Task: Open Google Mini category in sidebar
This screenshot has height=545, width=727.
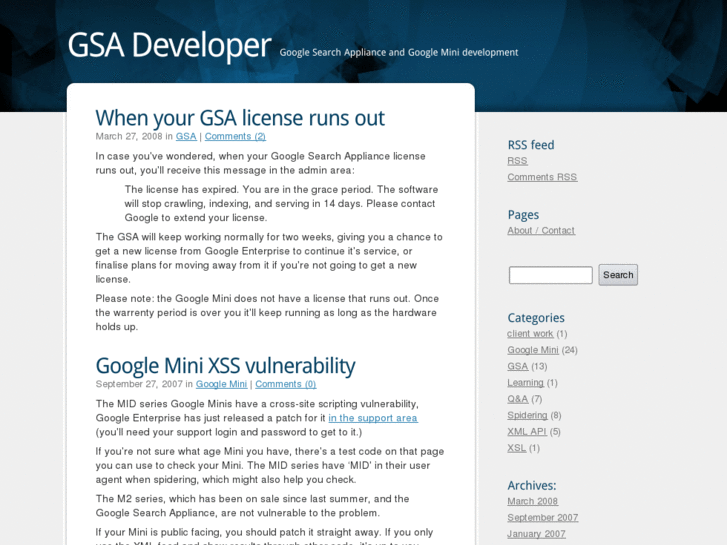Action: 533,350
